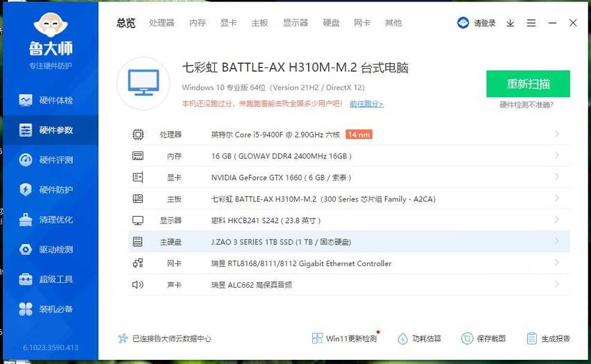Image resolution: width=591 pixels, height=364 pixels.
Task: Select 硬件参数 in the sidebar
Action: click(x=51, y=130)
